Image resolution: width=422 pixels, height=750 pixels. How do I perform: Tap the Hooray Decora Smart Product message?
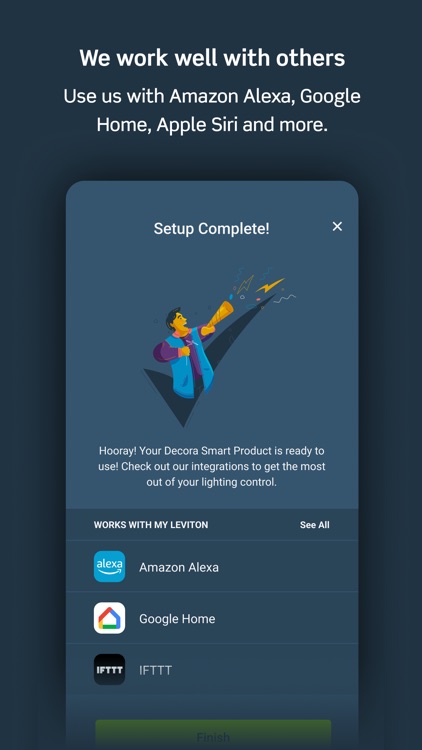[x=211, y=466]
